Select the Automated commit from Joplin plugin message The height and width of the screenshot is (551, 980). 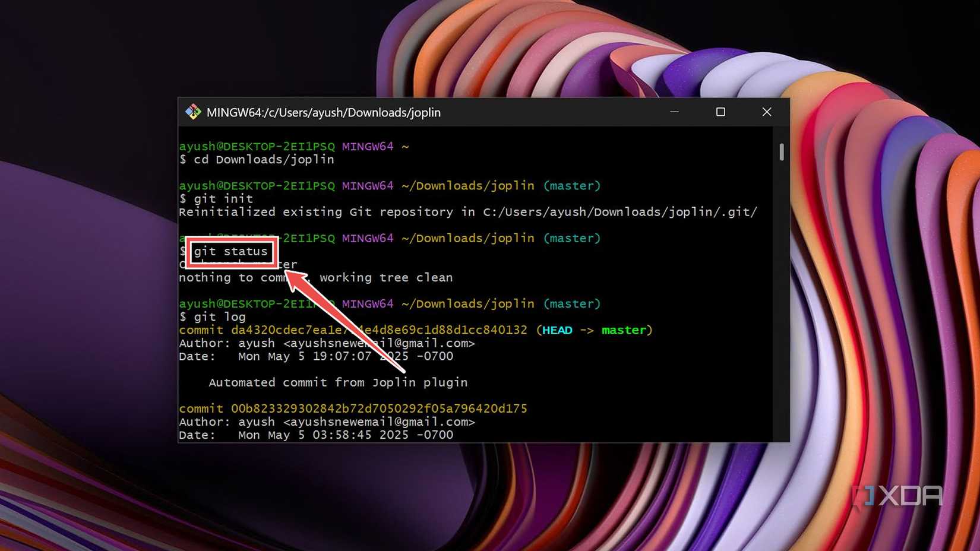pyautogui.click(x=338, y=382)
